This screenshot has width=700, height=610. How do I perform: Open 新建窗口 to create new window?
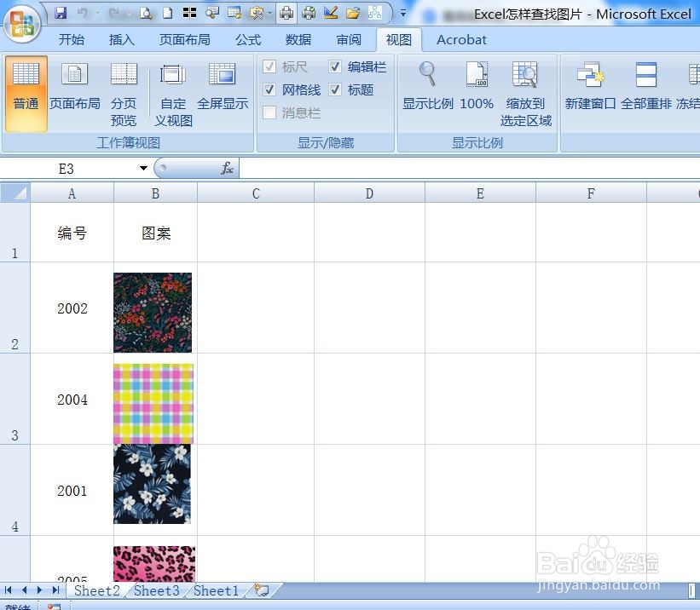[590, 89]
